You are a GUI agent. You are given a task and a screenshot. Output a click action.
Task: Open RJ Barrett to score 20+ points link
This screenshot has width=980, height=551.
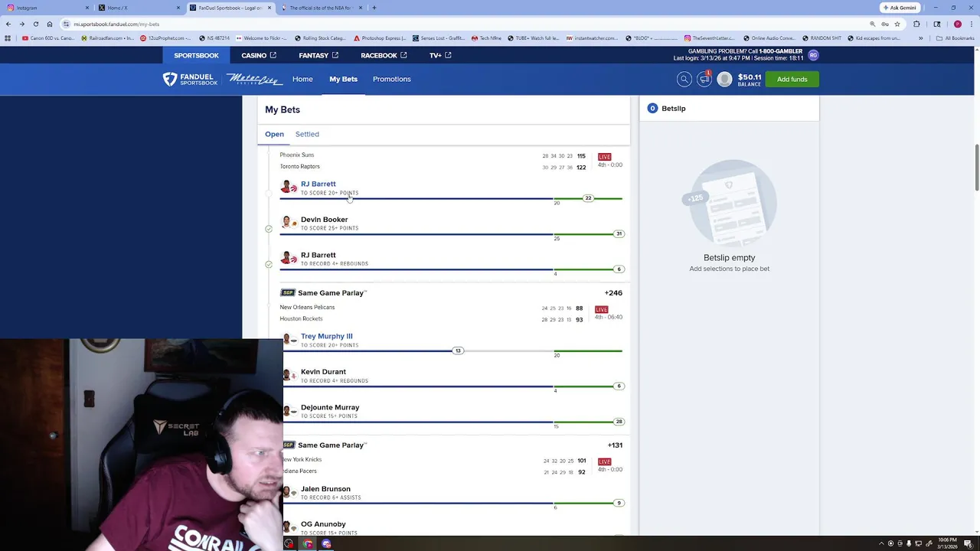(318, 184)
